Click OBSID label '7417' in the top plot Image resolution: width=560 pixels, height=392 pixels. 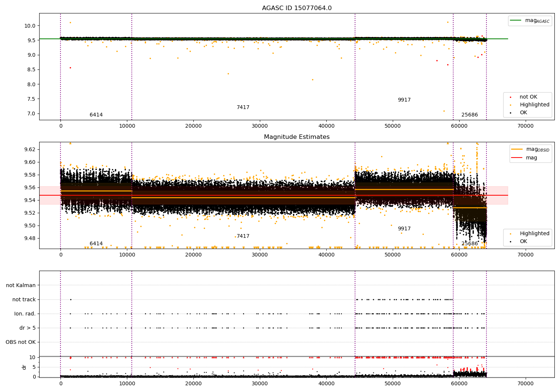pyautogui.click(x=243, y=108)
